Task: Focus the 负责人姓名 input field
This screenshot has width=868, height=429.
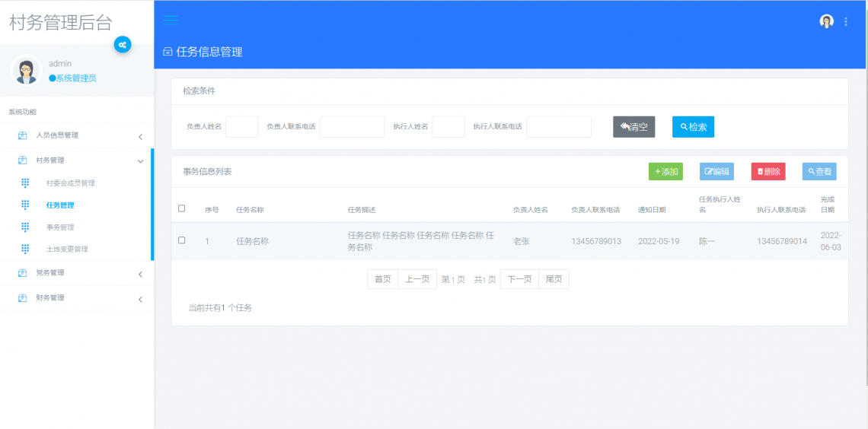Action: click(242, 126)
